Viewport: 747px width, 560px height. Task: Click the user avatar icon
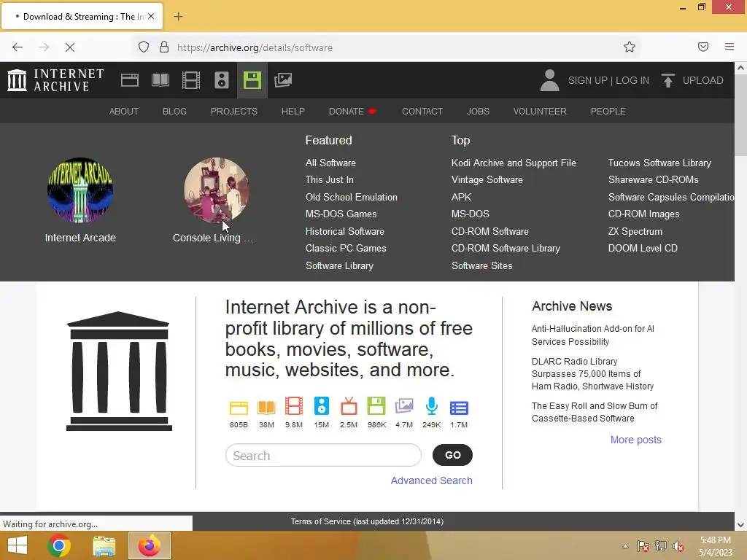(549, 80)
